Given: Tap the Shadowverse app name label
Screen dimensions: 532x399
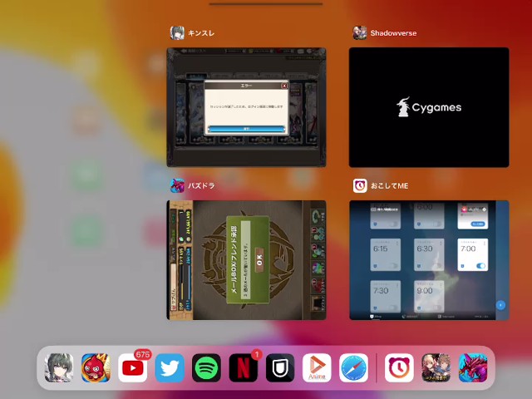Looking at the screenshot, I should pyautogui.click(x=393, y=33).
